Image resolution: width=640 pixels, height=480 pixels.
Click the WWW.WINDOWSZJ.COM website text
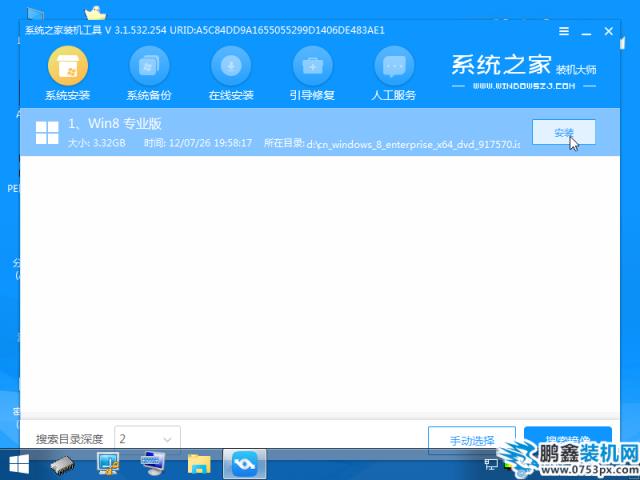[x=524, y=86]
